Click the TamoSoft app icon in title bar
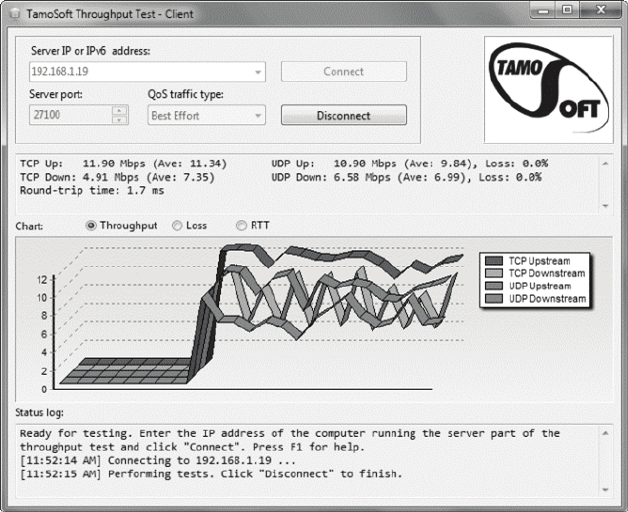 click(x=15, y=14)
